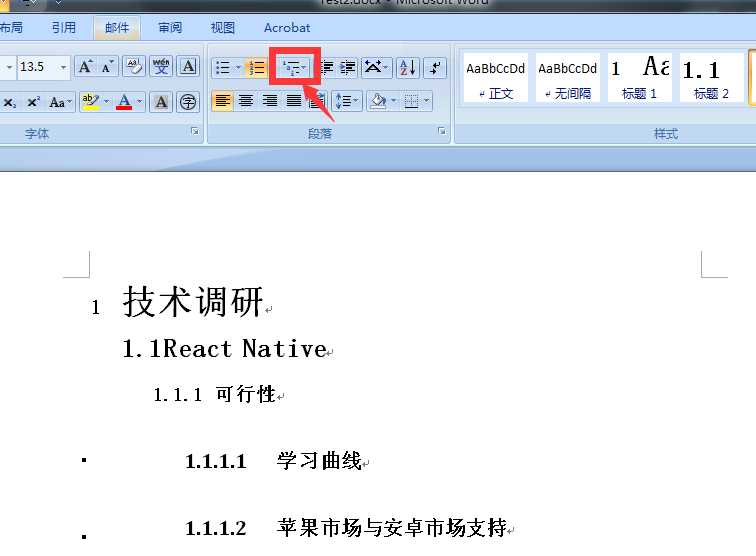Click the heading 1.1.1 可行性
The width and height of the screenshot is (756, 556).
[215, 394]
